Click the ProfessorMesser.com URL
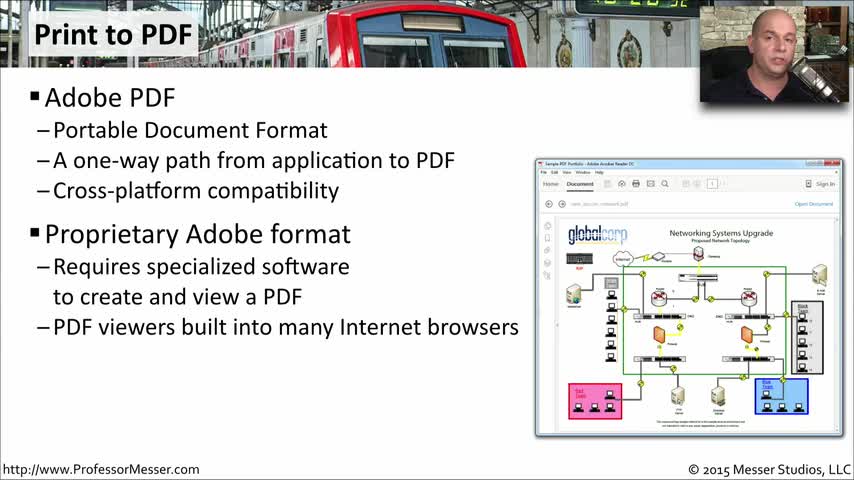Image resolution: width=854 pixels, height=480 pixels. point(101,469)
